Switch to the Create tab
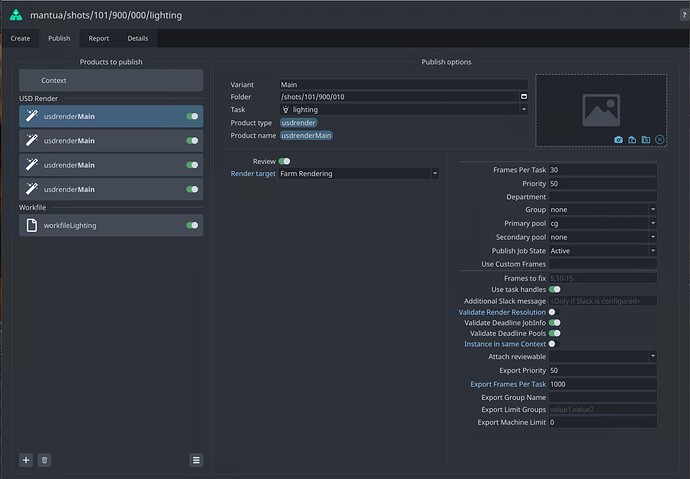This screenshot has width=690, height=479. [20, 38]
